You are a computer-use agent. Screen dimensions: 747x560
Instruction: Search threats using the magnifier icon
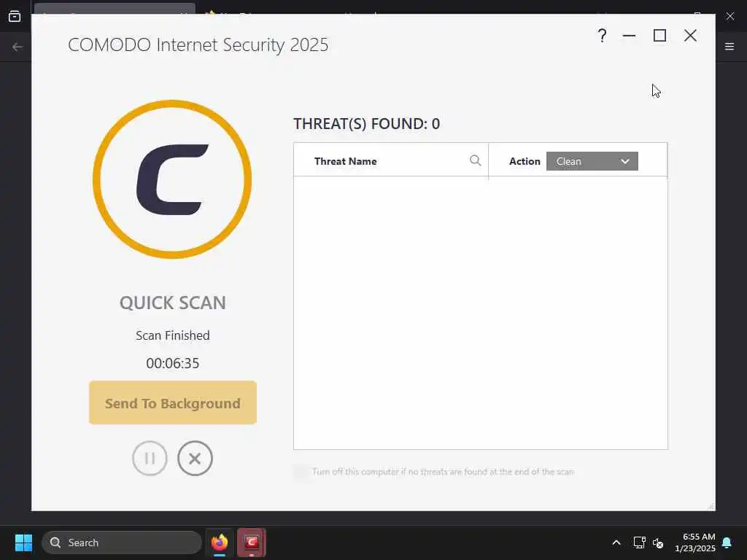point(475,160)
